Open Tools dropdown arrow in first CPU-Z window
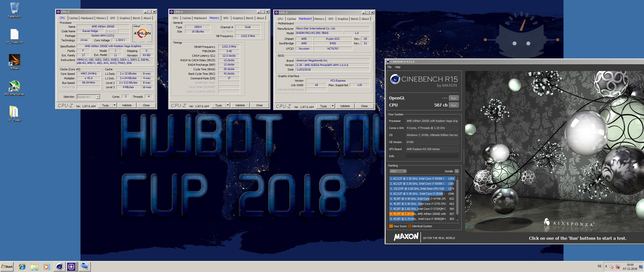This screenshot has width=644, height=272. click(114, 105)
